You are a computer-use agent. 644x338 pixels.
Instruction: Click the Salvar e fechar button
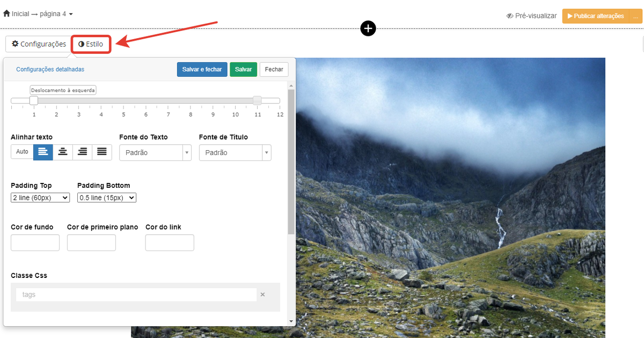pyautogui.click(x=202, y=70)
